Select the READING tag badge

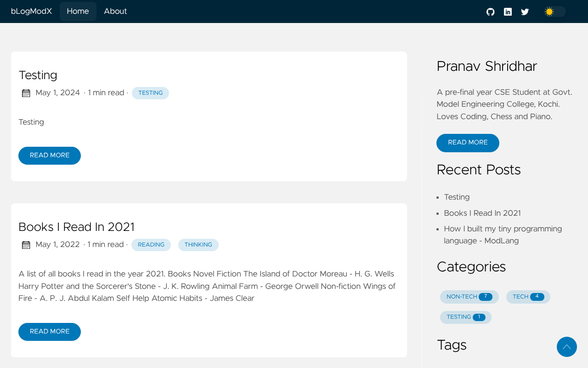point(151,245)
